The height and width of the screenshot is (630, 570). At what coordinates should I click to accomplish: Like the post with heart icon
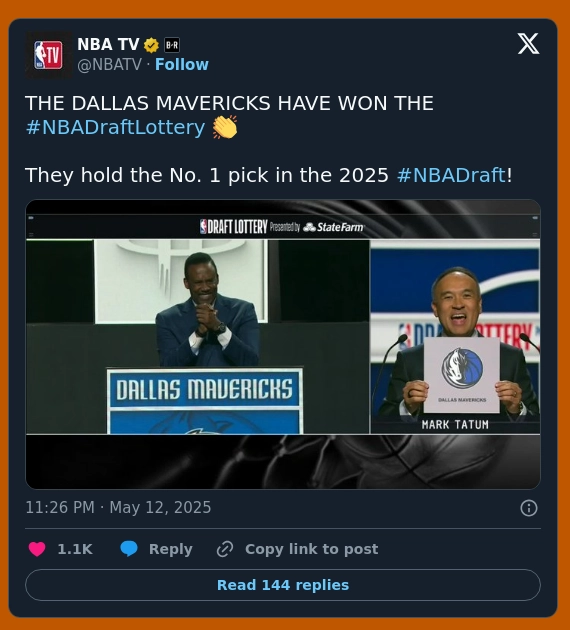click(x=37, y=549)
